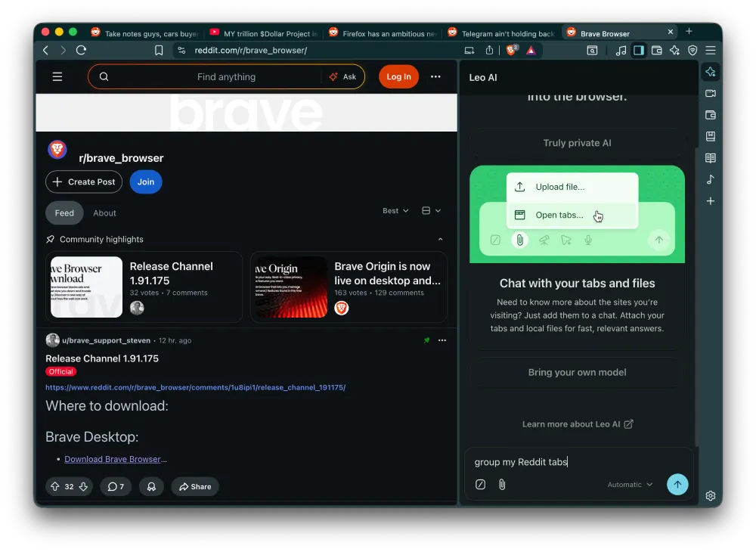Open Playlist note icon in right sidebar

click(711, 179)
